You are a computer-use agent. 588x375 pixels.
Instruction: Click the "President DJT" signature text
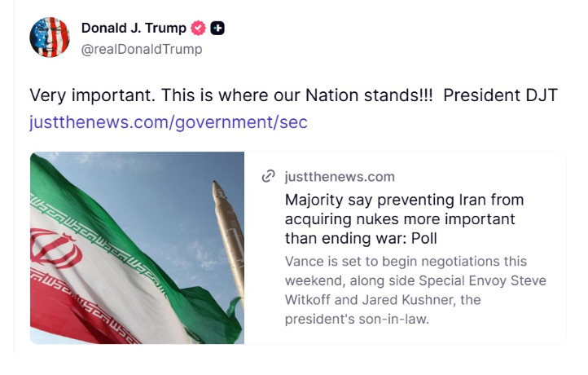point(500,95)
